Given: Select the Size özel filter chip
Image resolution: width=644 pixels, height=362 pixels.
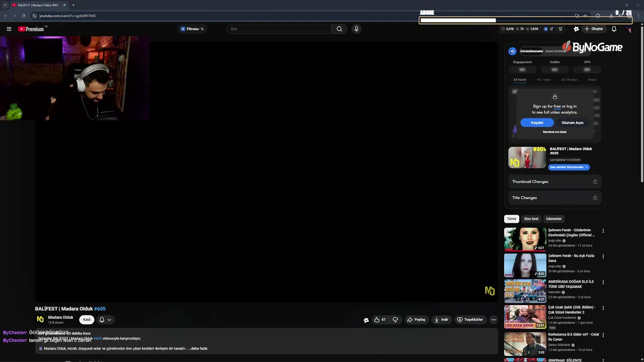Looking at the screenshot, I should (531, 219).
